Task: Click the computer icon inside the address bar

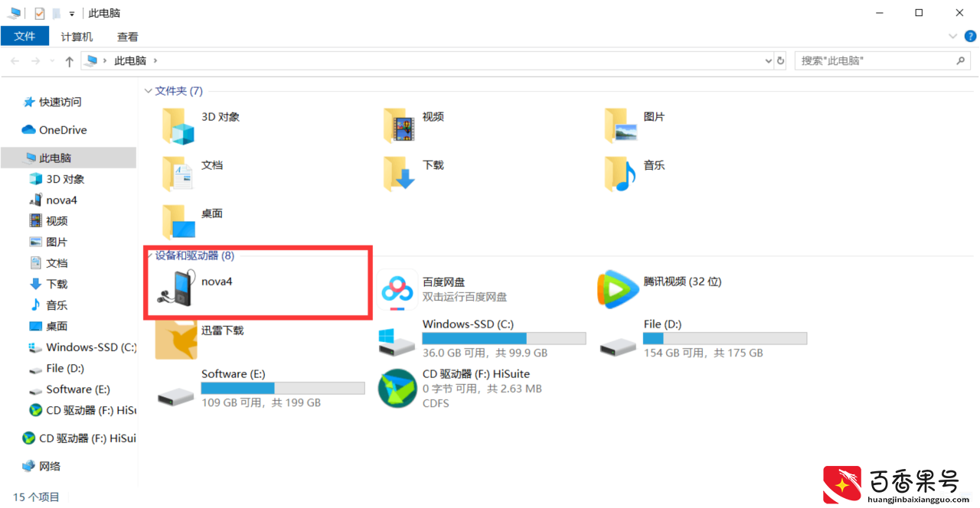Action: pyautogui.click(x=91, y=60)
